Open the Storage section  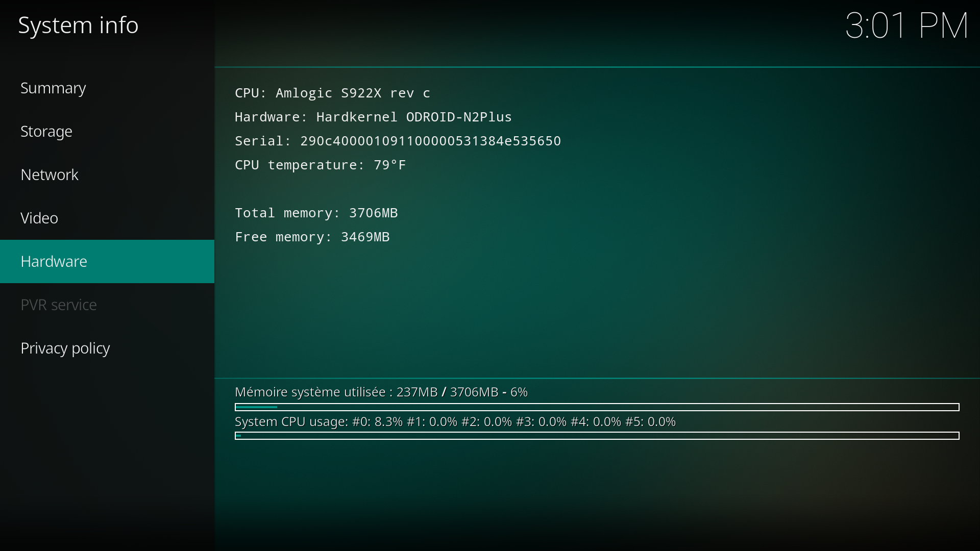click(x=107, y=132)
